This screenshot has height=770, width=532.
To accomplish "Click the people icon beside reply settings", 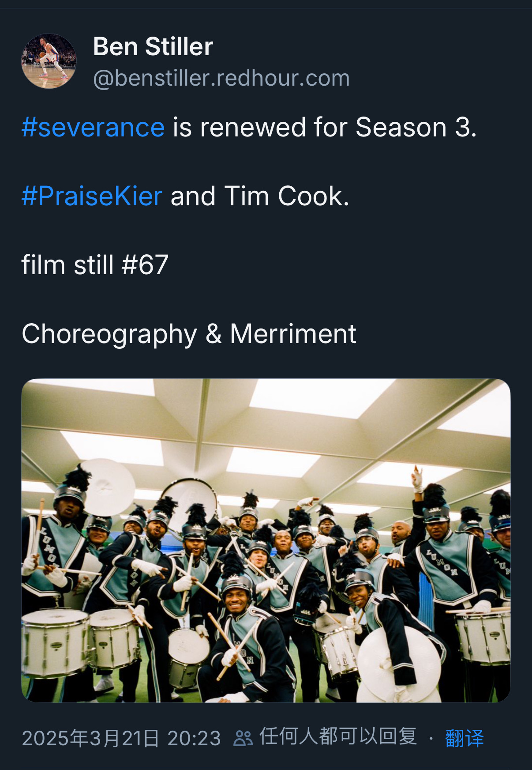I will click(243, 738).
